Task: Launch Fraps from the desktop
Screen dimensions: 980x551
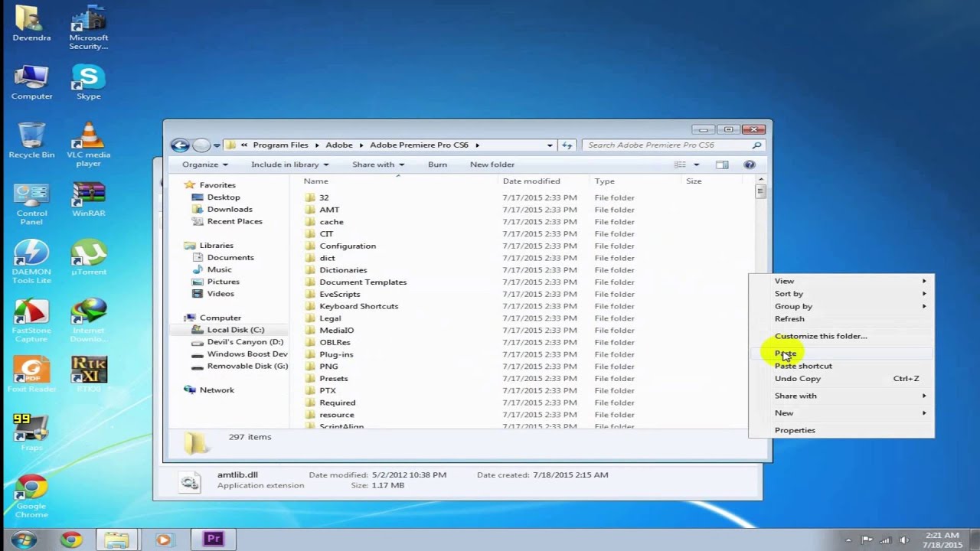Action: tap(31, 432)
